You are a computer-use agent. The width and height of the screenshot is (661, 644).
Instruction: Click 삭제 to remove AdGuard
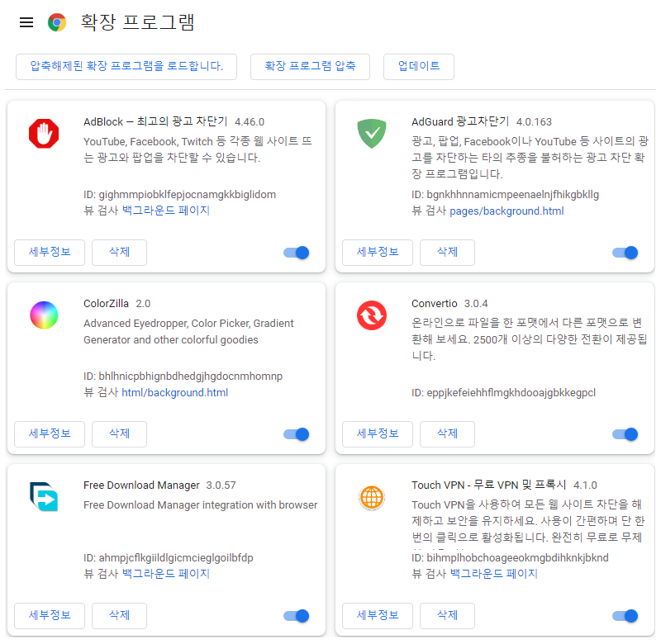[447, 253]
